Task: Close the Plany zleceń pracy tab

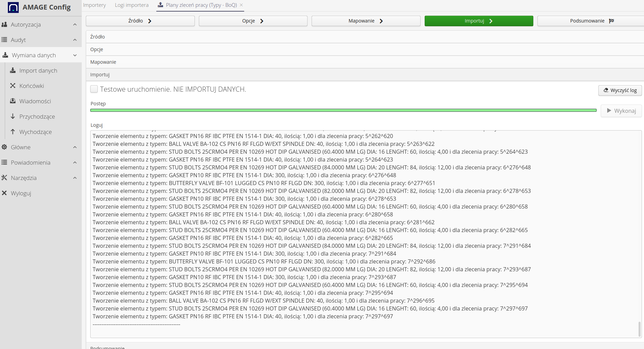Action: click(x=241, y=5)
